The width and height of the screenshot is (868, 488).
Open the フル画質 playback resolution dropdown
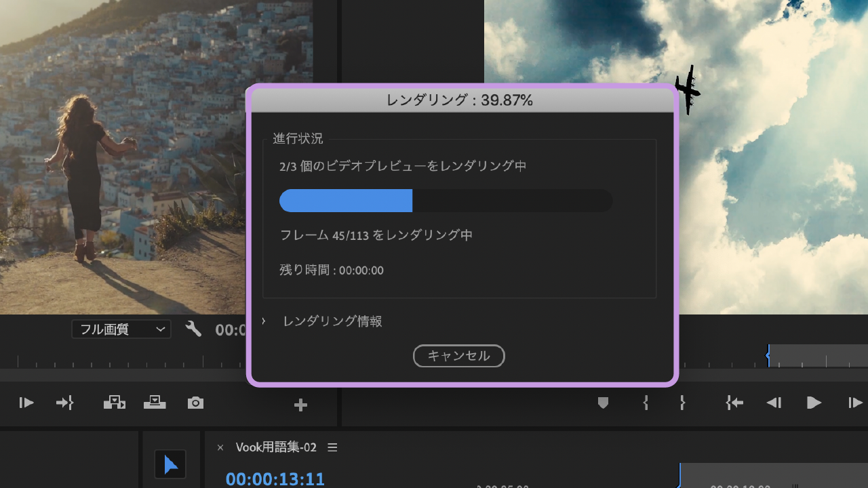coord(121,329)
